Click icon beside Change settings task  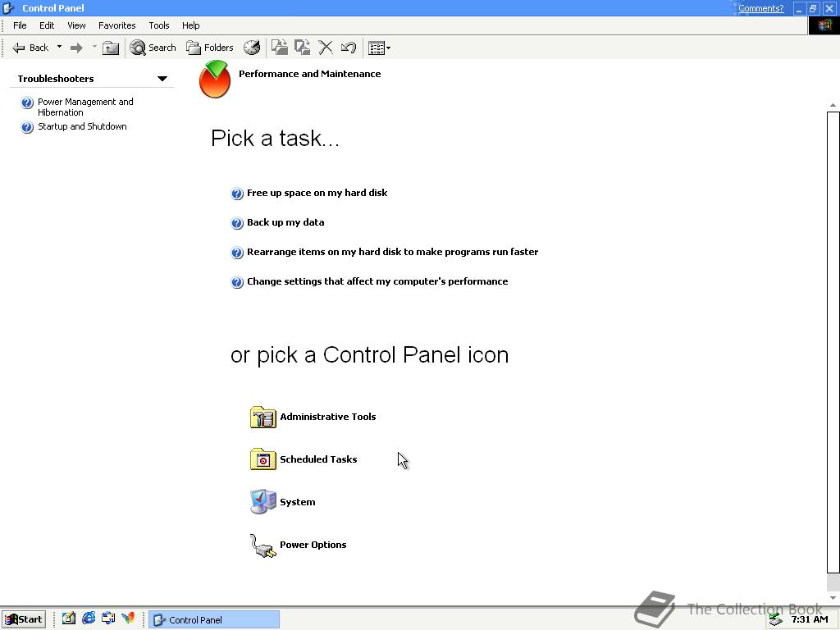tap(237, 282)
